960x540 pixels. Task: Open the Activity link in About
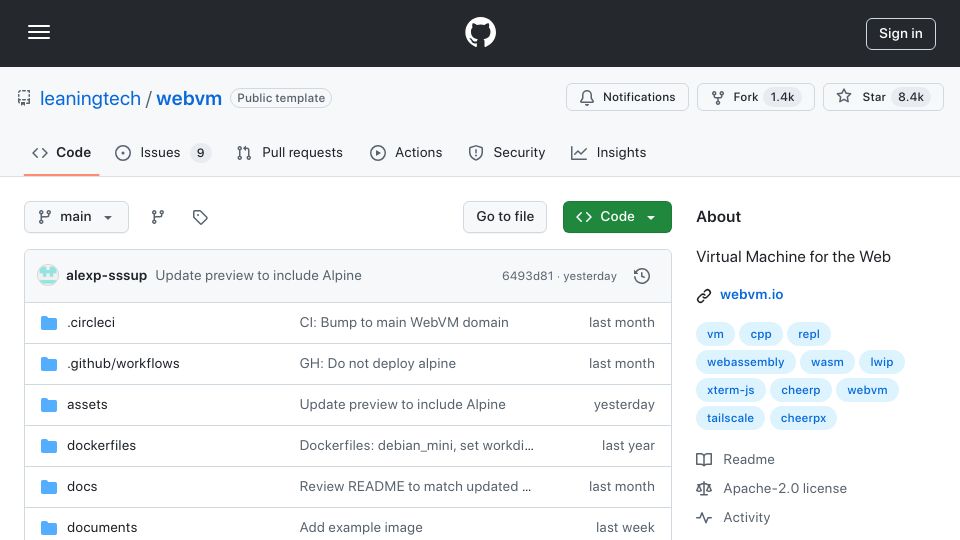(733, 518)
